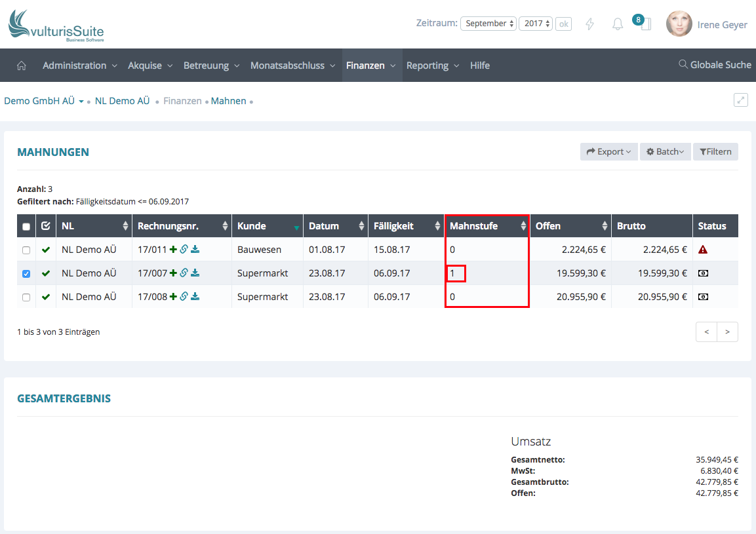The width and height of the screenshot is (756, 534).
Task: Uncheck the checkbox for invoice 17/007
Action: pos(26,274)
